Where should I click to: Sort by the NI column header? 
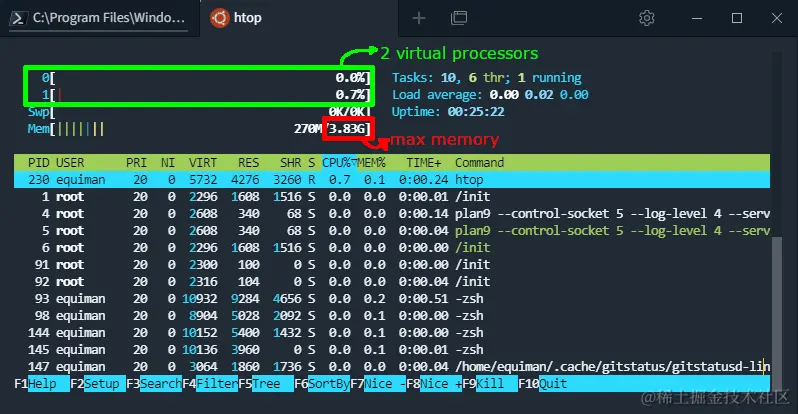(168, 163)
